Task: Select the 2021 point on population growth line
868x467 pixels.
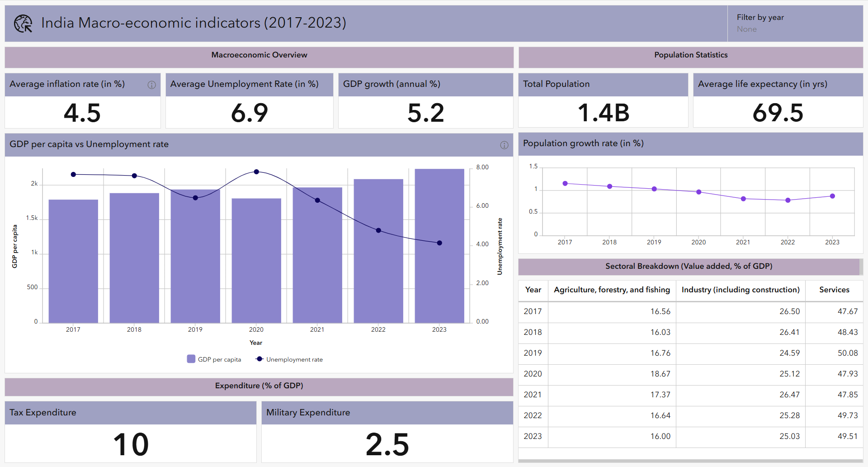Action: pos(743,199)
